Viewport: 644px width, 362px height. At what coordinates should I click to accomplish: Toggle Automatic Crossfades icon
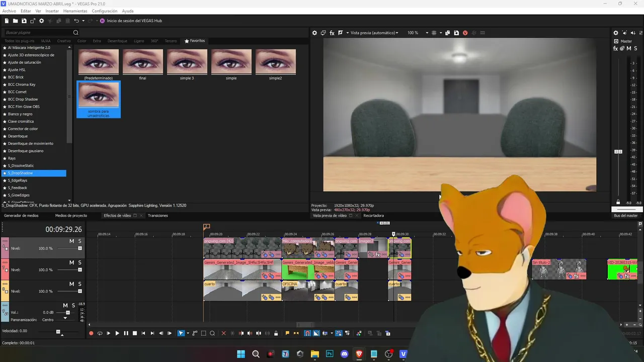[x=316, y=333]
